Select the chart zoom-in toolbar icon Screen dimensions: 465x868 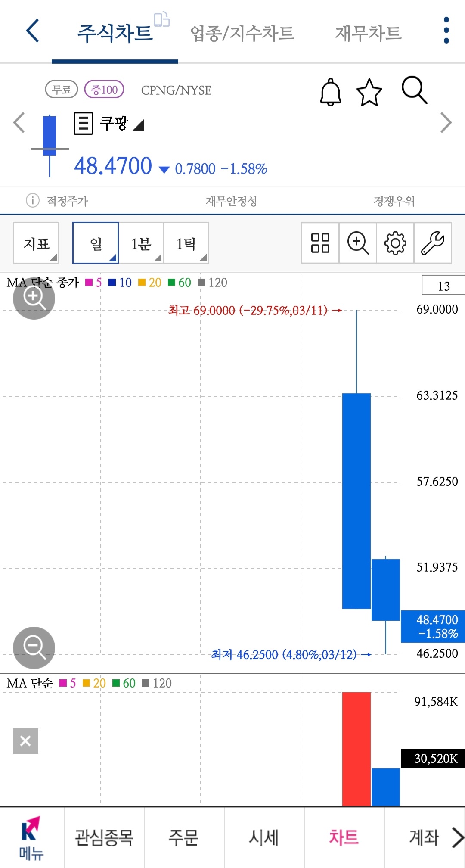coord(358,243)
